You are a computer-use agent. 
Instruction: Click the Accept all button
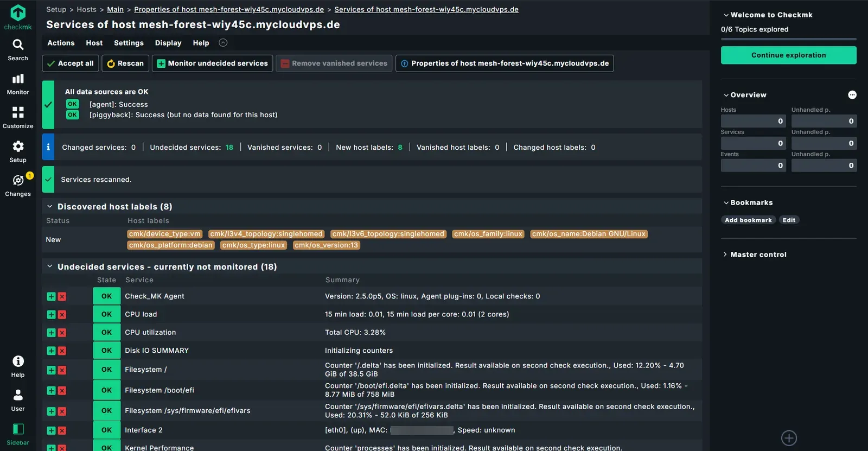71,63
